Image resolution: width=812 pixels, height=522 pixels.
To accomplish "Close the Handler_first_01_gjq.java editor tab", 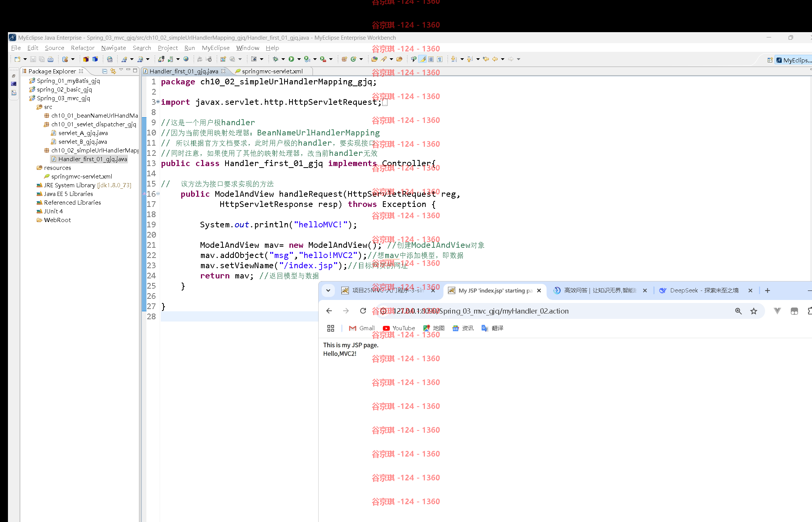I will coord(223,71).
